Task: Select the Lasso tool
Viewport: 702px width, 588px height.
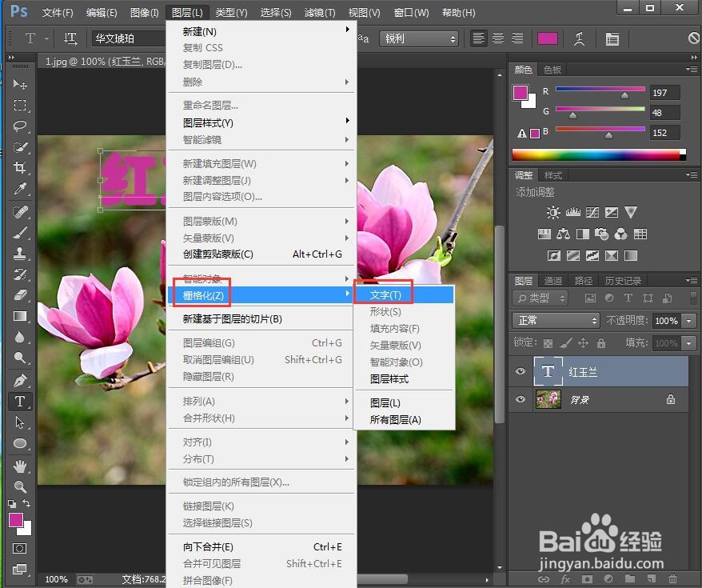Action: [x=20, y=126]
